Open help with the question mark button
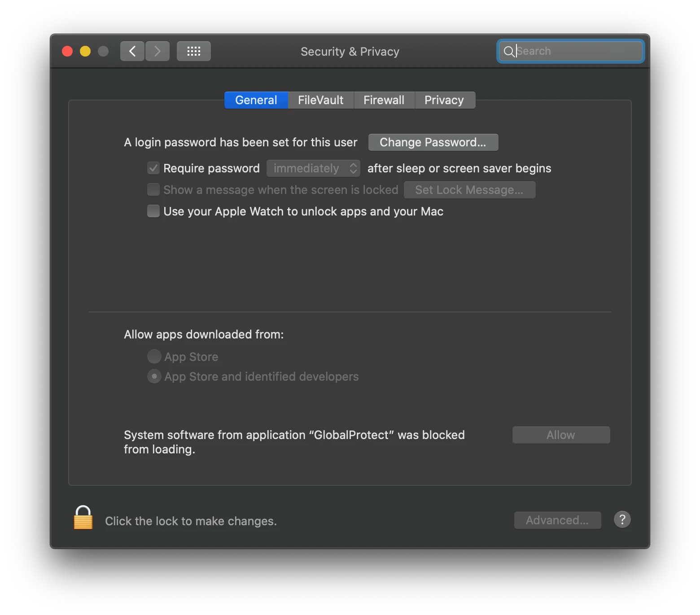Viewport: 700px width, 615px height. pos(622,520)
